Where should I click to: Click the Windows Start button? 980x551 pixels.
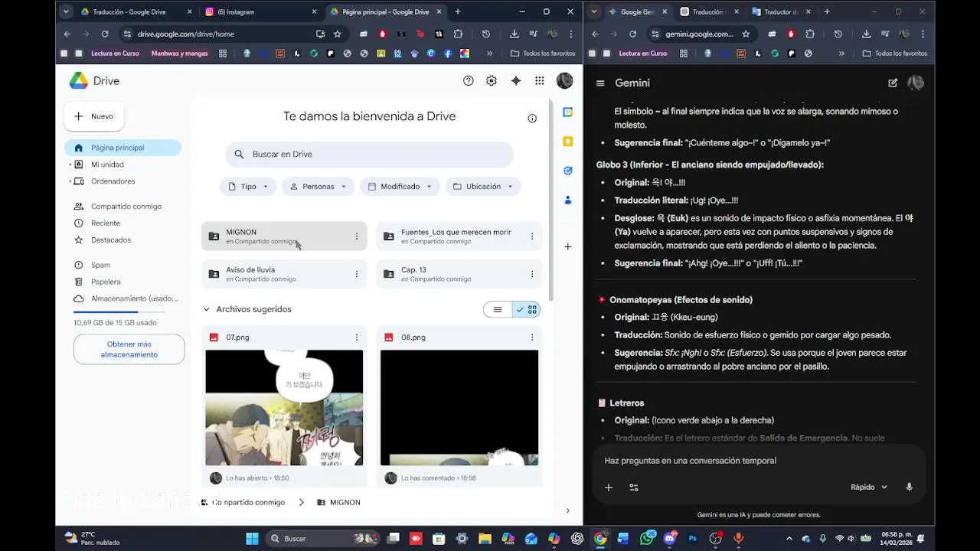click(x=252, y=539)
